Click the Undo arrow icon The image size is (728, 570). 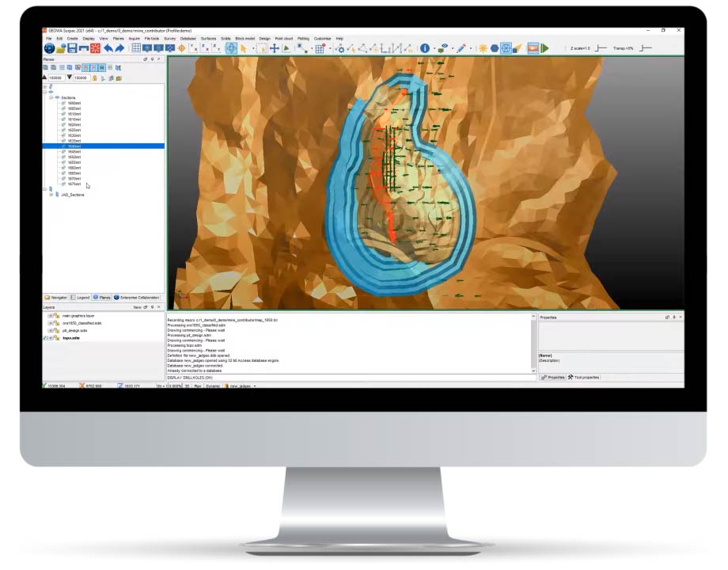pyautogui.click(x=108, y=48)
